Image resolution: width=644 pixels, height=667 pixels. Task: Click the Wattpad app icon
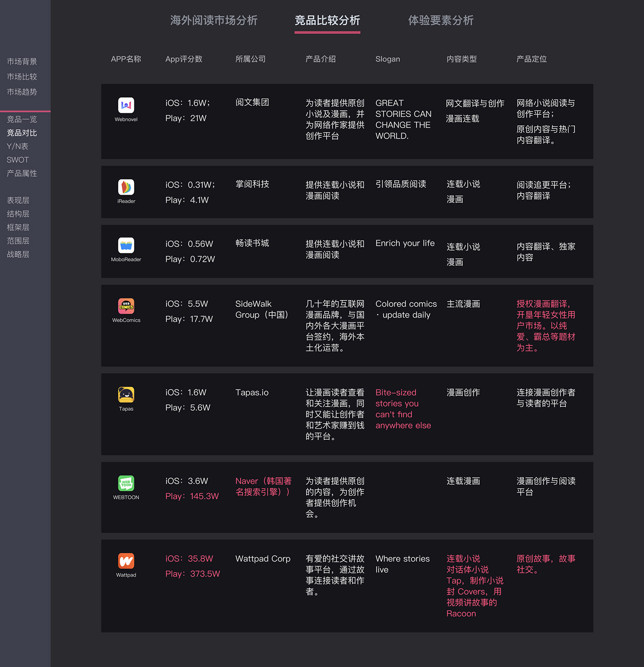[126, 561]
